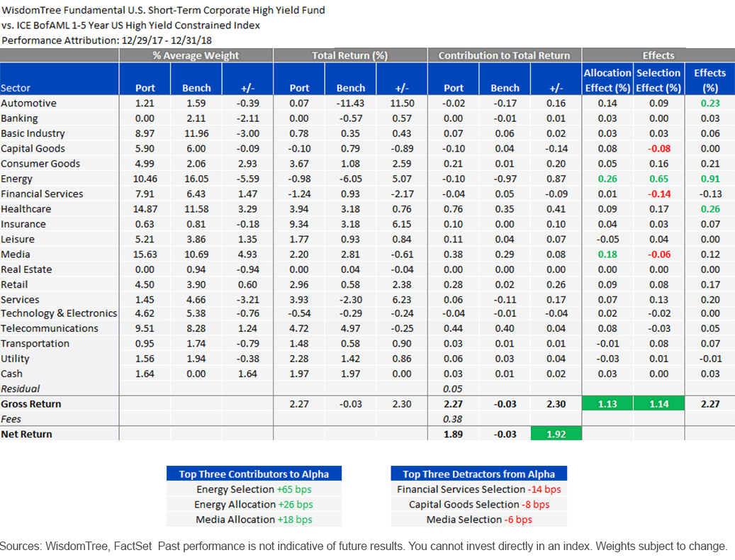Select the green 1.92 Net Return cell

point(556,434)
